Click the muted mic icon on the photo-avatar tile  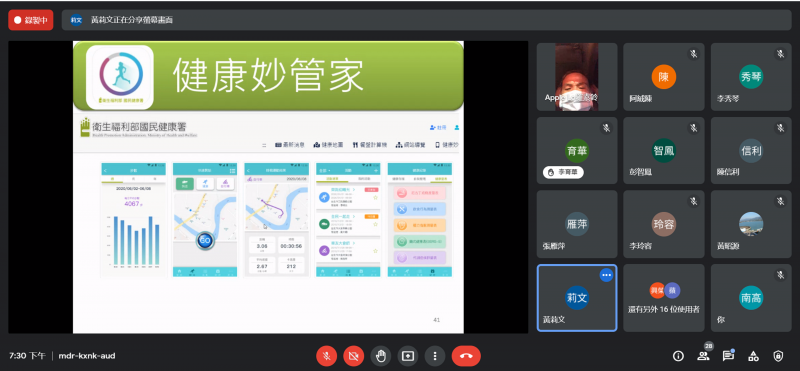(x=781, y=202)
